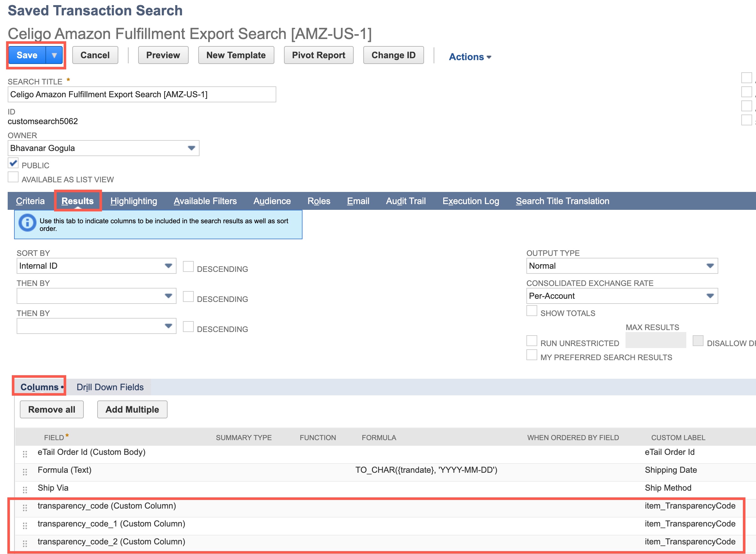The image size is (756, 554).
Task: Select the Columns subtab
Action: coord(40,387)
